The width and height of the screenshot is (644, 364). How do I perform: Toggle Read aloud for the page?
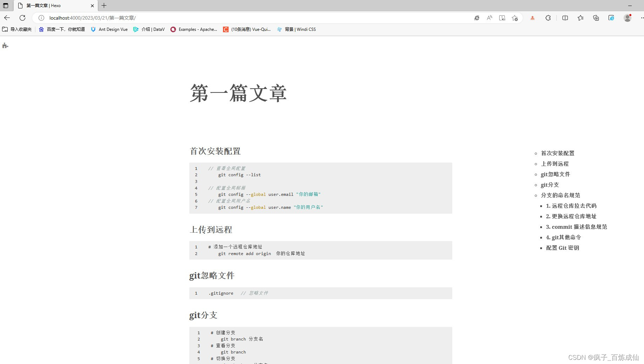[x=489, y=18]
